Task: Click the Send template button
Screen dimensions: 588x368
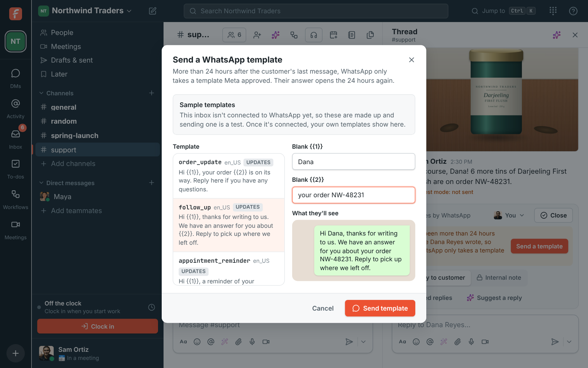Action: (380, 308)
